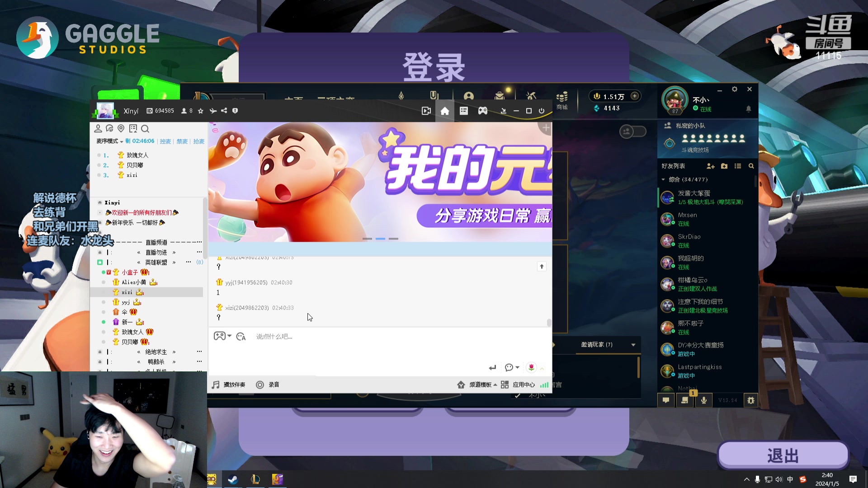Open the video live icon in Xinyi toolbar
The width and height of the screenshot is (868, 488).
point(426,111)
